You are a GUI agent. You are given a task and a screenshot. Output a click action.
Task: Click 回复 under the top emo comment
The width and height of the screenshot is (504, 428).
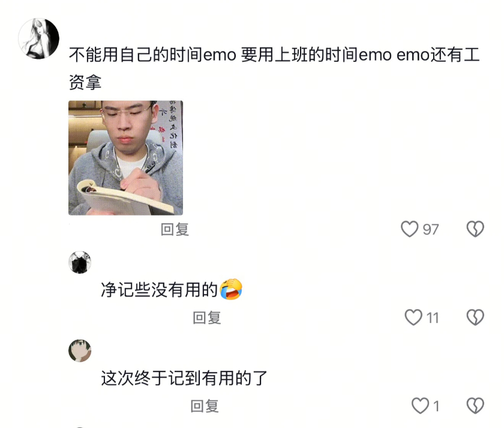tap(175, 229)
